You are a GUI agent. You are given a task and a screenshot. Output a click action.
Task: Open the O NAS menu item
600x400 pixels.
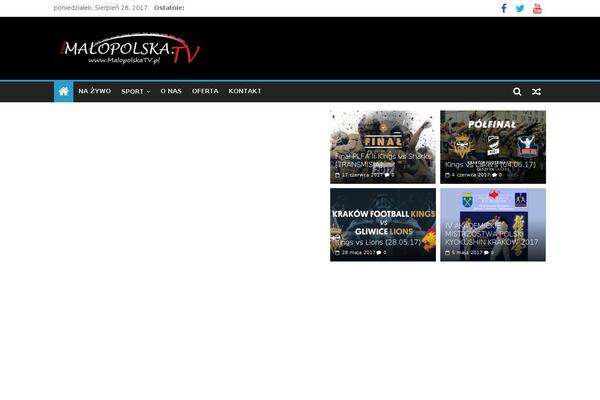[x=171, y=91]
